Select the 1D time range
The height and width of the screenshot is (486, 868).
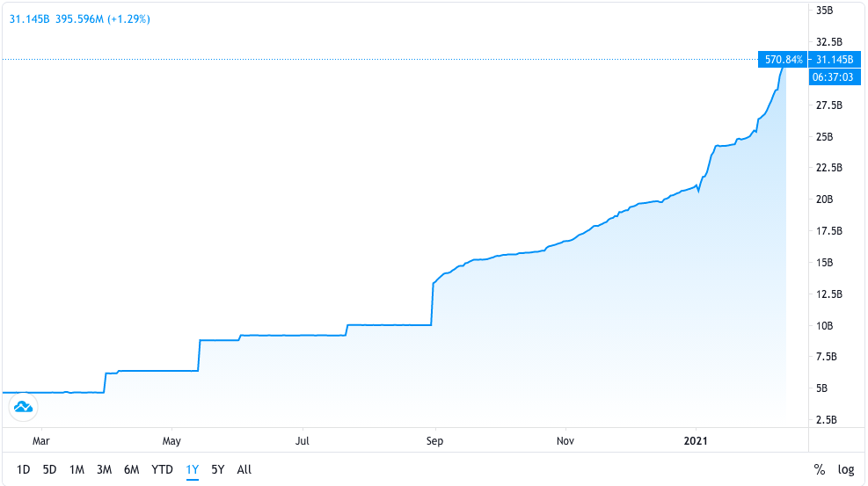click(23, 469)
